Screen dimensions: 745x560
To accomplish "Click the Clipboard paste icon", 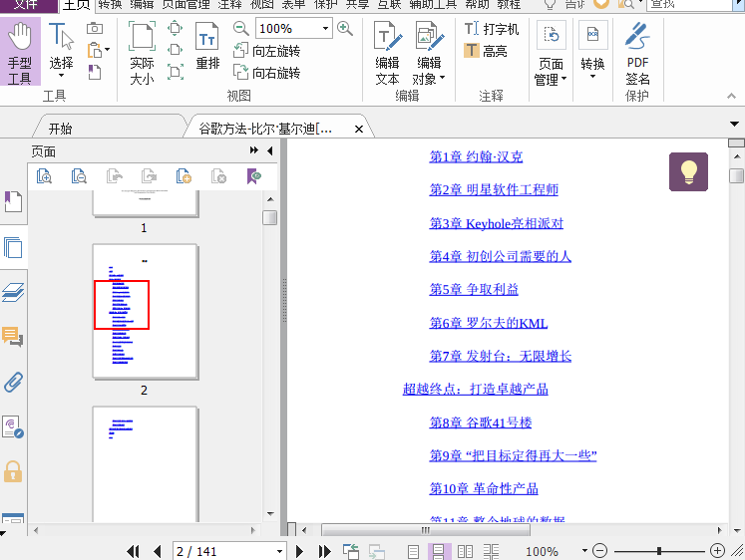I will [x=95, y=50].
